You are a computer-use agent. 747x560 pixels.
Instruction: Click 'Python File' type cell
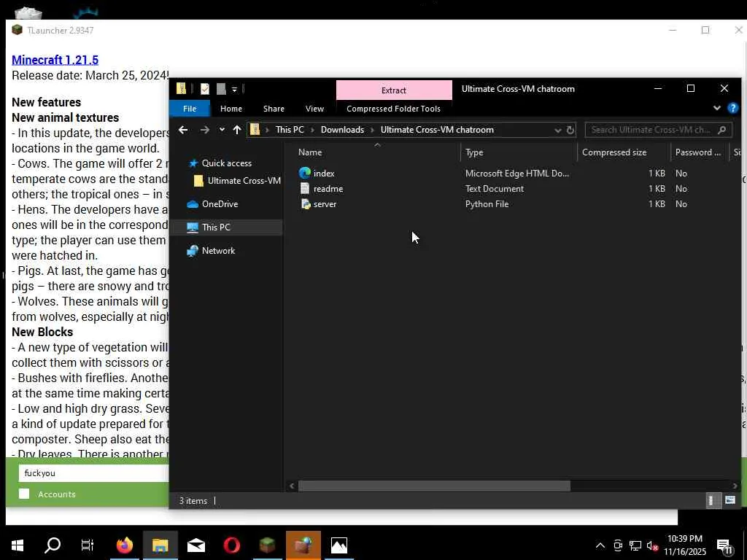pyautogui.click(x=487, y=204)
